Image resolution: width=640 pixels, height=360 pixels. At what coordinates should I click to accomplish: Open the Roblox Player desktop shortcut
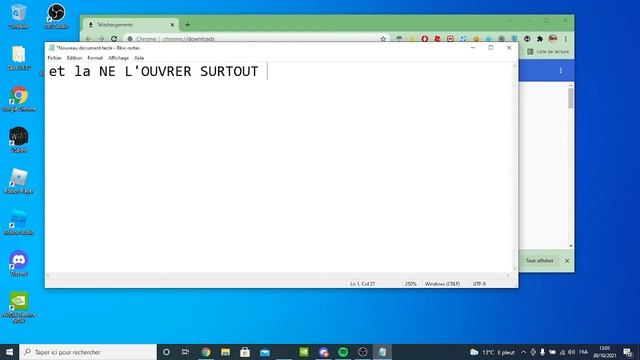(19, 181)
